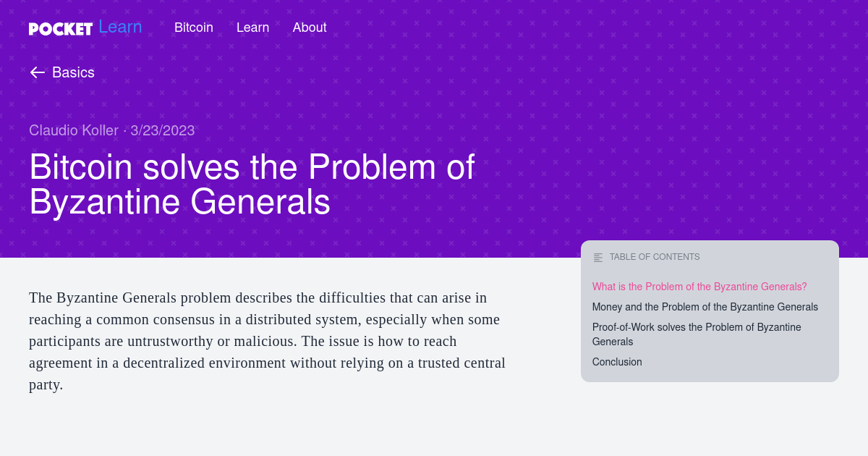Image resolution: width=868 pixels, height=456 pixels.
Task: Jump to 'What is the Problem' section
Action: 699,287
